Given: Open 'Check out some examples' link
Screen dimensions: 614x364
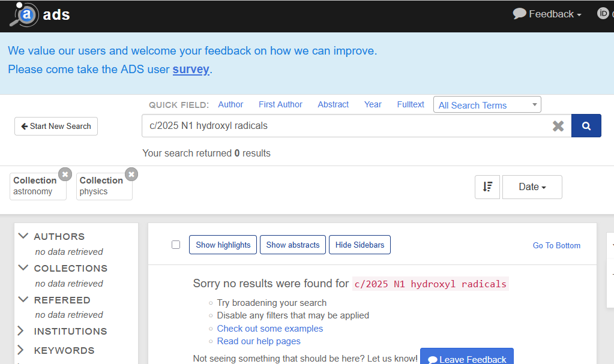Looking at the screenshot, I should pos(270,329).
